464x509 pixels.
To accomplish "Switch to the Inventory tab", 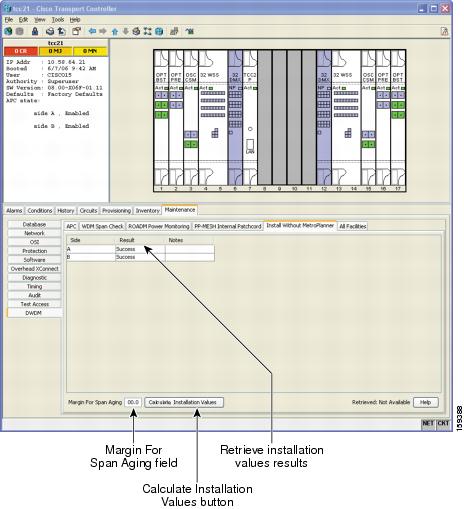I will [147, 211].
